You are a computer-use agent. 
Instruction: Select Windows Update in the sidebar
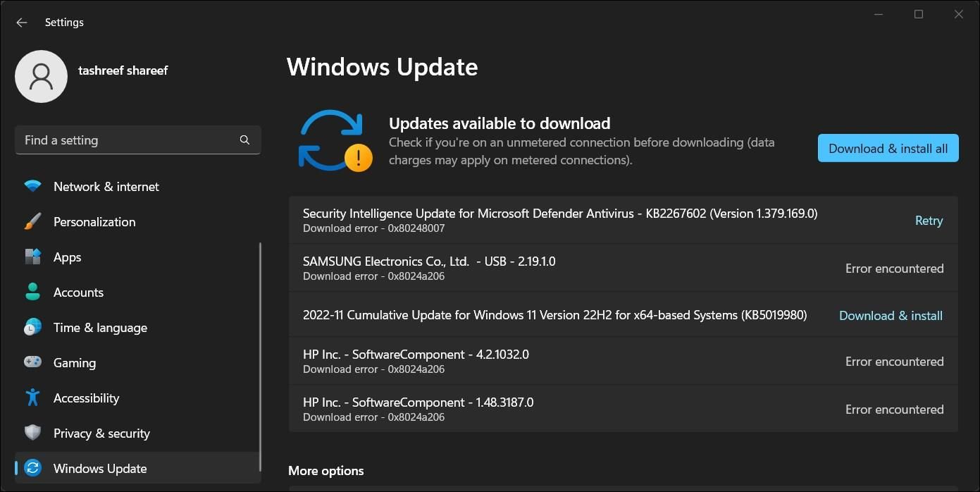138,468
